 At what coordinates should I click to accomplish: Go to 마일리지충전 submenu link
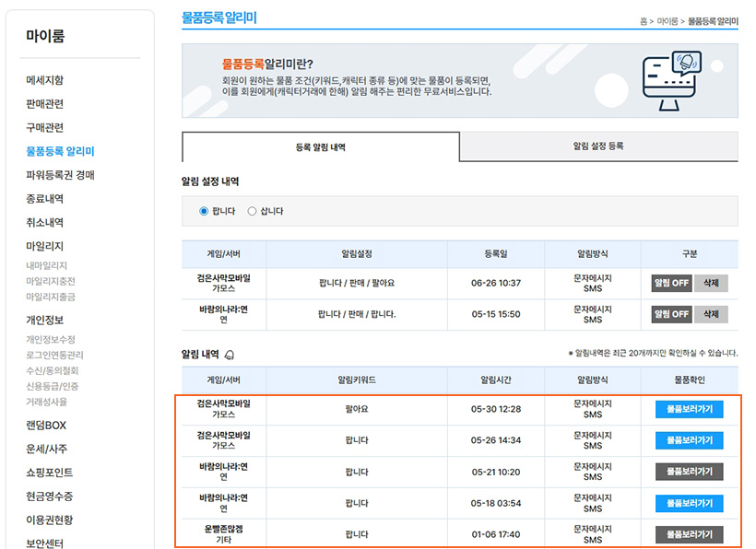click(x=51, y=281)
